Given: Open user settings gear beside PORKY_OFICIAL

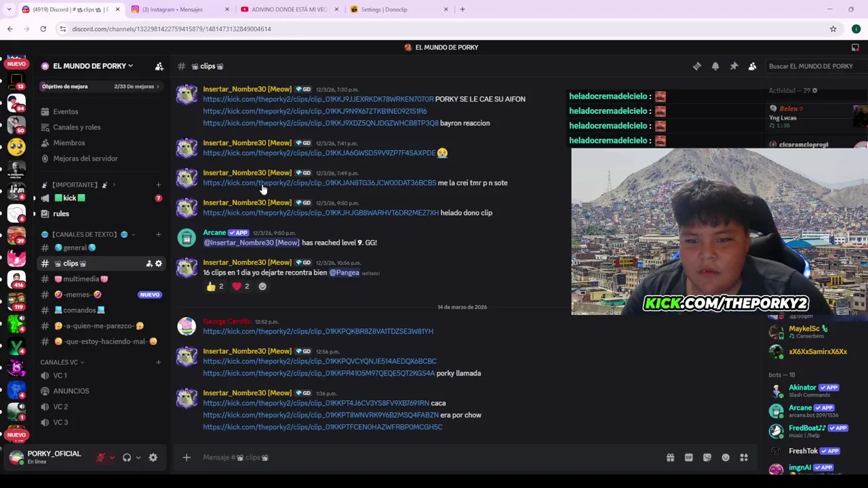Looking at the screenshot, I should tap(153, 457).
